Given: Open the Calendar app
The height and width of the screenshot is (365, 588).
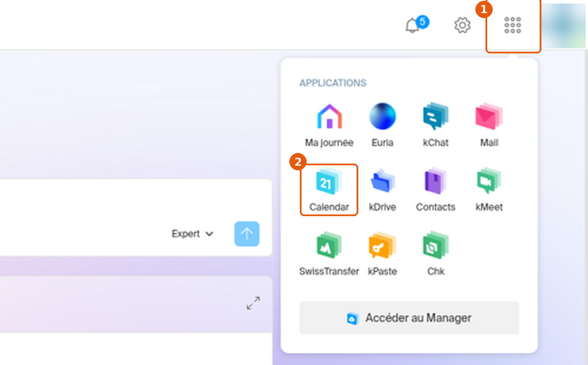Looking at the screenshot, I should tap(329, 190).
